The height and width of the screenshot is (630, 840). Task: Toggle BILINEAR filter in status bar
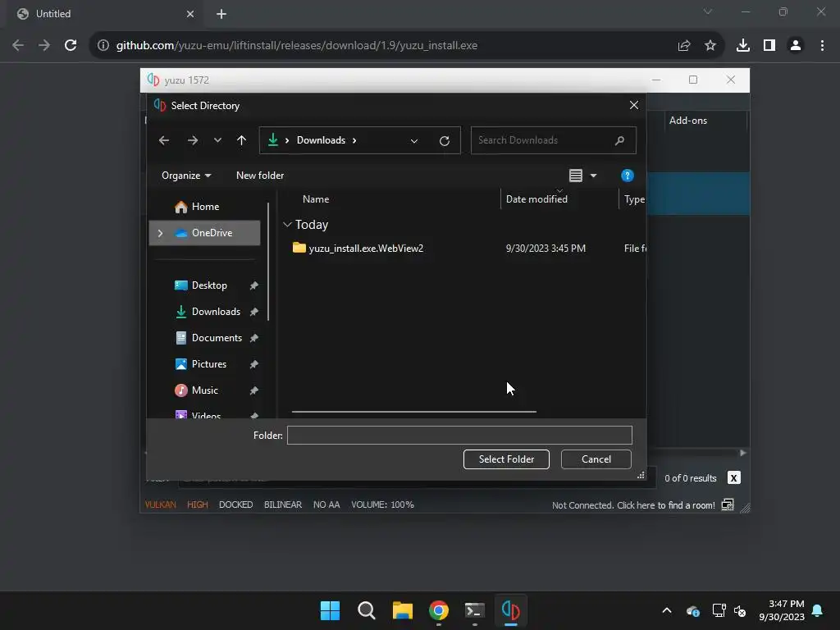point(283,504)
